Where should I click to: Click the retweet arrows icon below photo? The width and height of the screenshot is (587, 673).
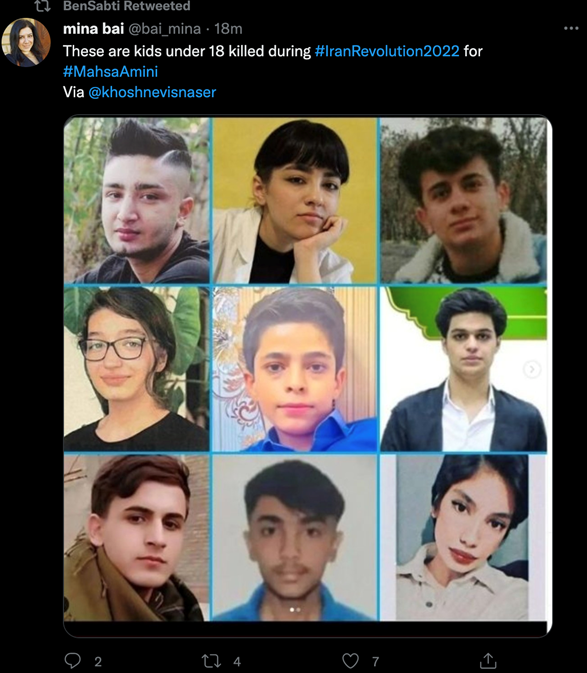(x=211, y=661)
